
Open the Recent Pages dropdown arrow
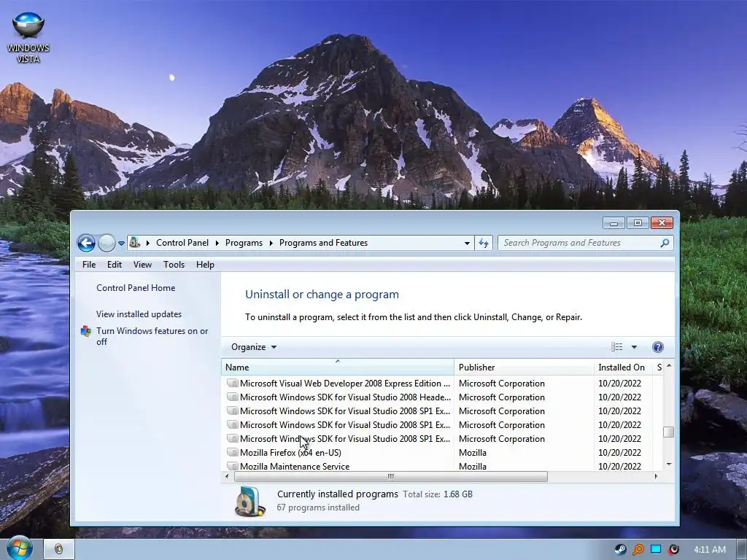point(122,244)
